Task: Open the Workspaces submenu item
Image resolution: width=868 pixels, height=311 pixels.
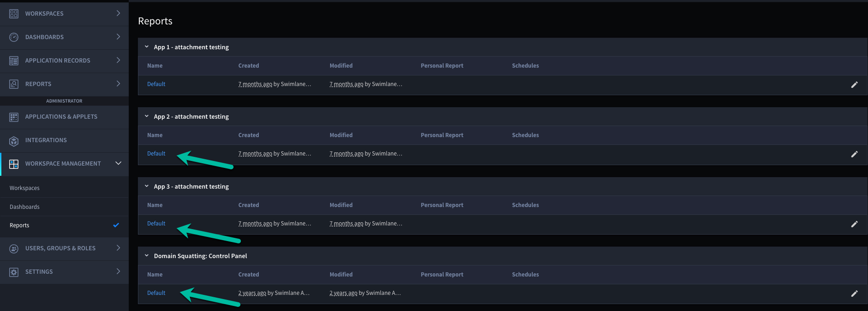Action: pyautogui.click(x=64, y=188)
